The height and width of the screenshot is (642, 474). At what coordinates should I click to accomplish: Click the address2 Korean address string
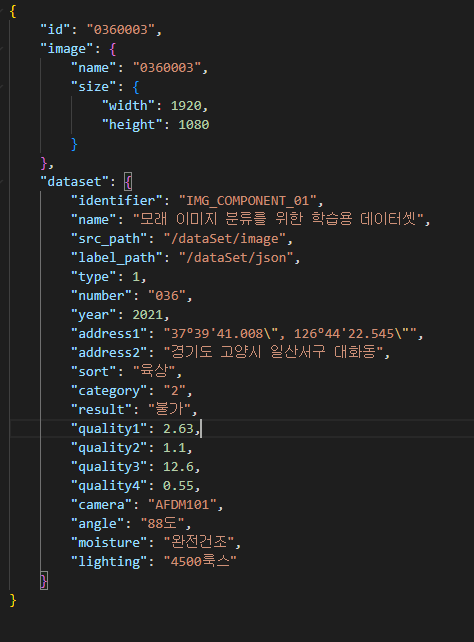pos(273,352)
